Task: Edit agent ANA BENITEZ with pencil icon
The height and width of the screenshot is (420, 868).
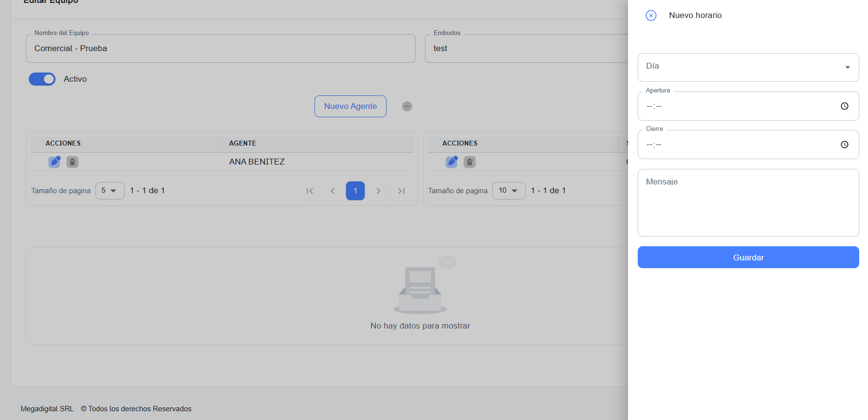Action: 55,162
